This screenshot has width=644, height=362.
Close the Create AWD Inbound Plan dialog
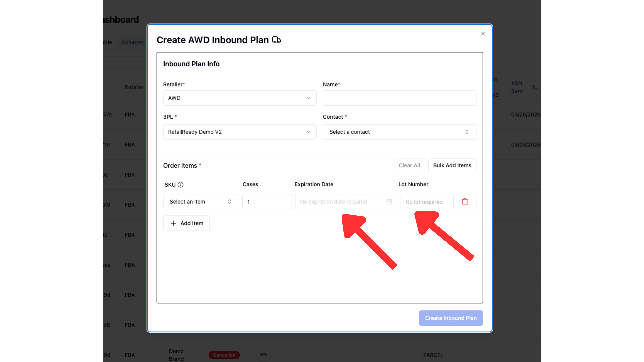point(483,34)
